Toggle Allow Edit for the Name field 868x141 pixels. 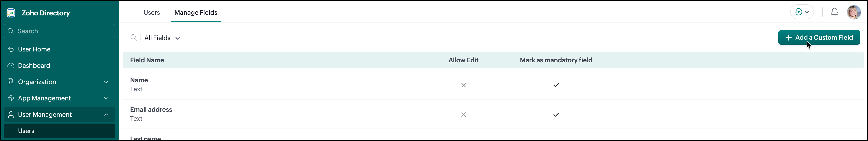tap(463, 85)
